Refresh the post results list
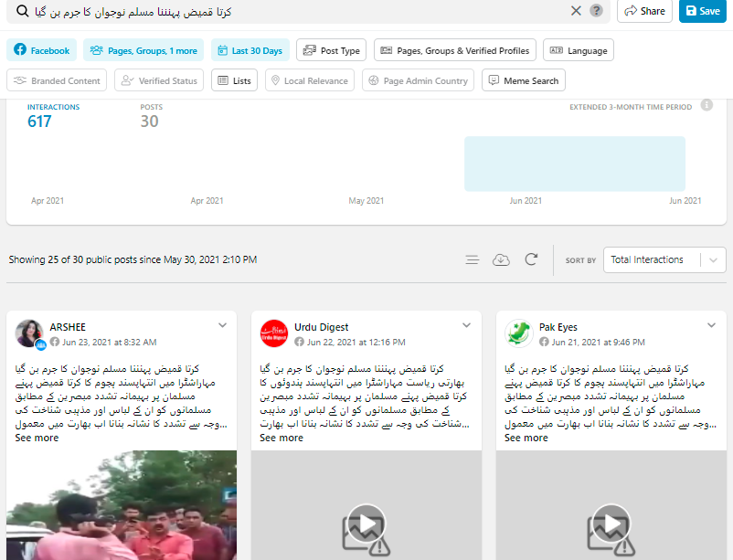Screen dimensions: 733x560 point(531,260)
